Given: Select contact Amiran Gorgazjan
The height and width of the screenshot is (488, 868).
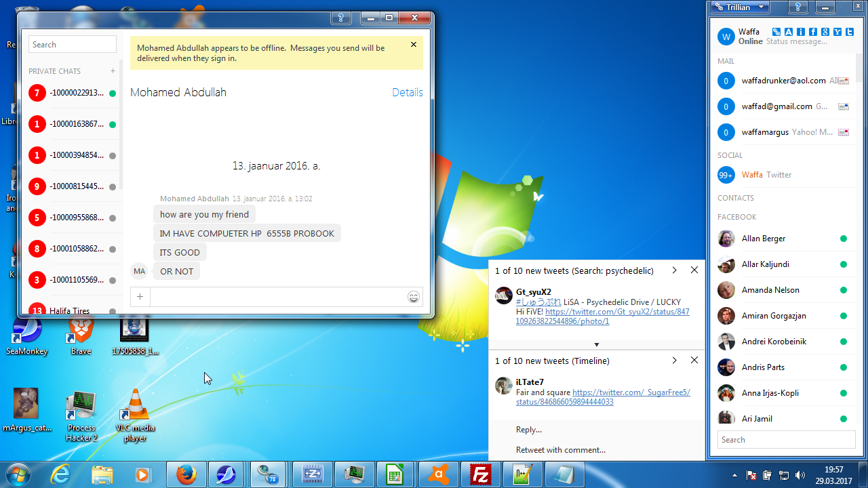Looking at the screenshot, I should click(x=784, y=316).
